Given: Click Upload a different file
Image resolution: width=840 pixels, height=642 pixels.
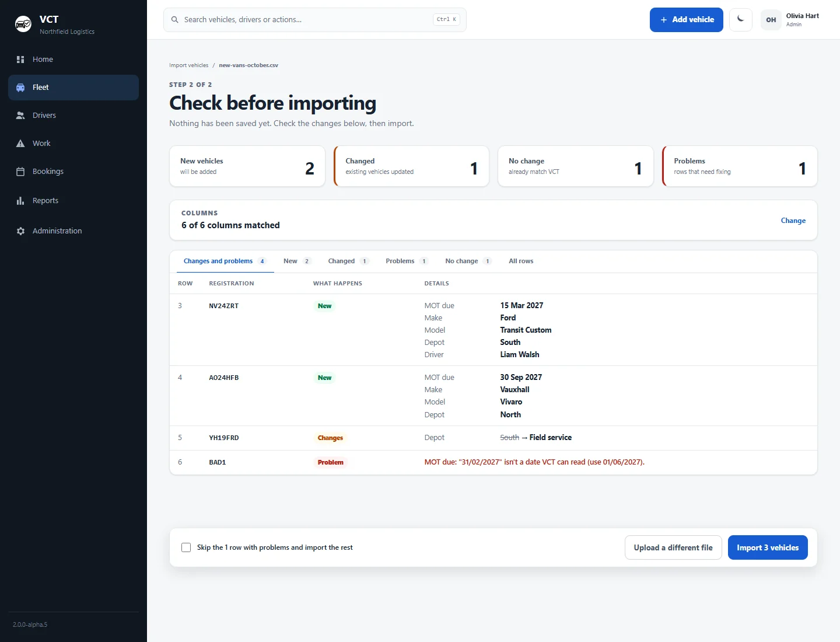Looking at the screenshot, I should tap(673, 547).
